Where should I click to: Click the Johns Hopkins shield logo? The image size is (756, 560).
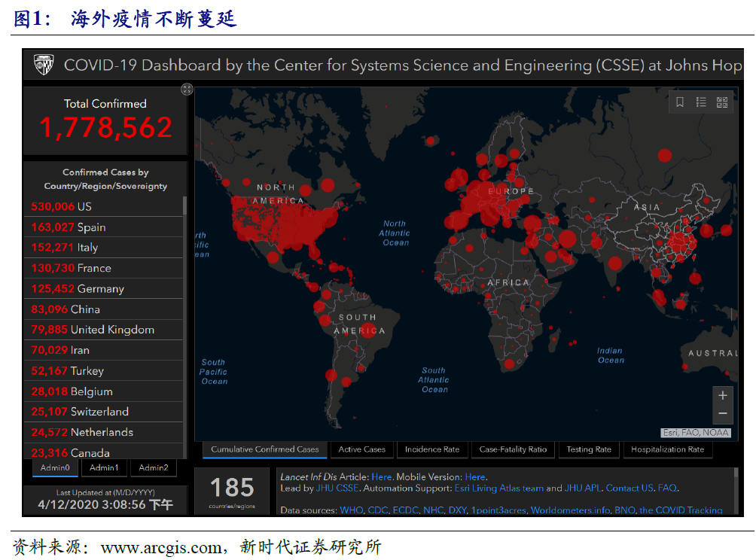(x=44, y=65)
